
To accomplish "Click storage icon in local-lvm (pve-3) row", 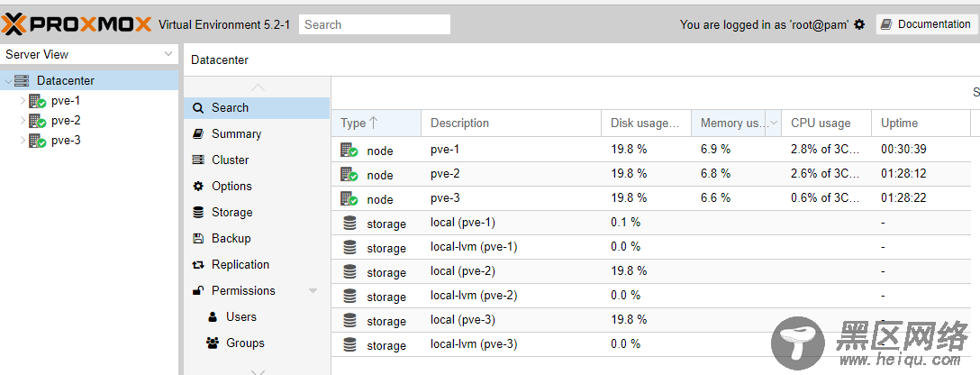I will (x=349, y=344).
